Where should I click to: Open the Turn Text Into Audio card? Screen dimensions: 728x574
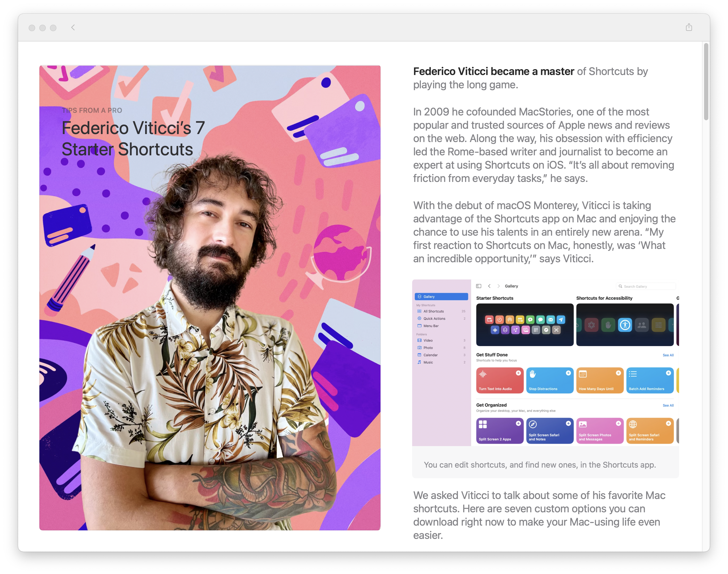[500, 380]
